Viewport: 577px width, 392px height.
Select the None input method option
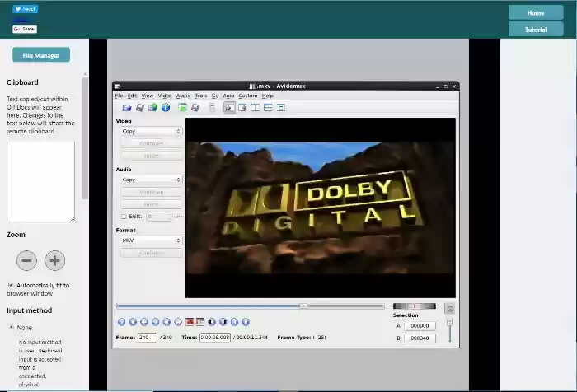[12, 327]
